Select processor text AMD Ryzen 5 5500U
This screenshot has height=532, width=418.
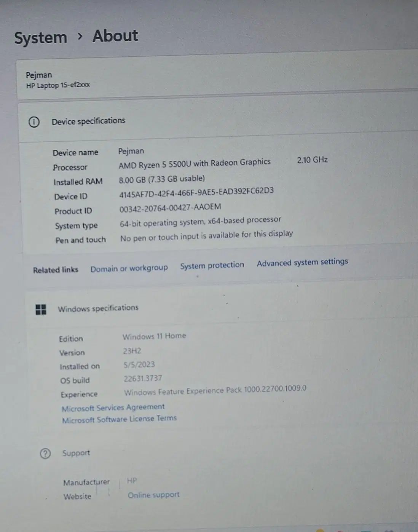(x=155, y=165)
